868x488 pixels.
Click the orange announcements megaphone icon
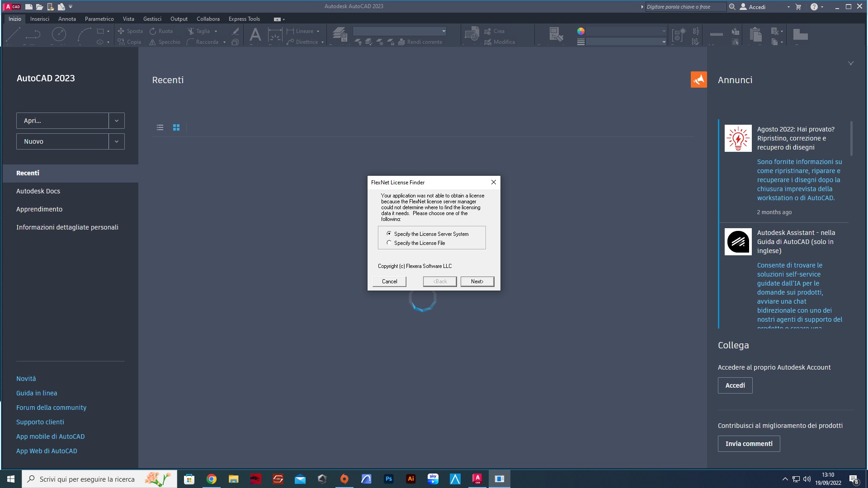[698, 80]
